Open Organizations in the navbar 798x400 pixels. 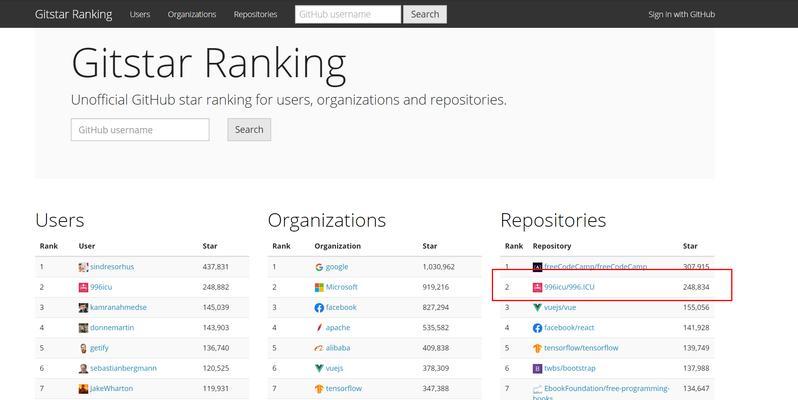click(192, 14)
